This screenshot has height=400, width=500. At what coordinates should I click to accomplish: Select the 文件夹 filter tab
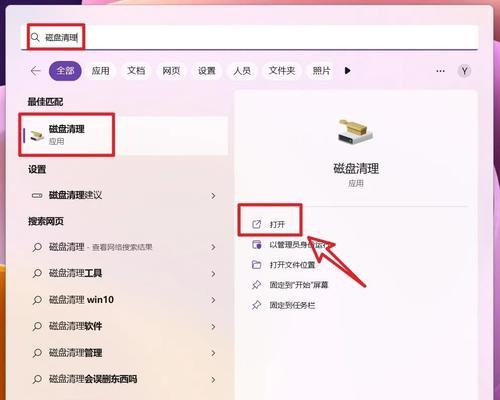coord(282,71)
